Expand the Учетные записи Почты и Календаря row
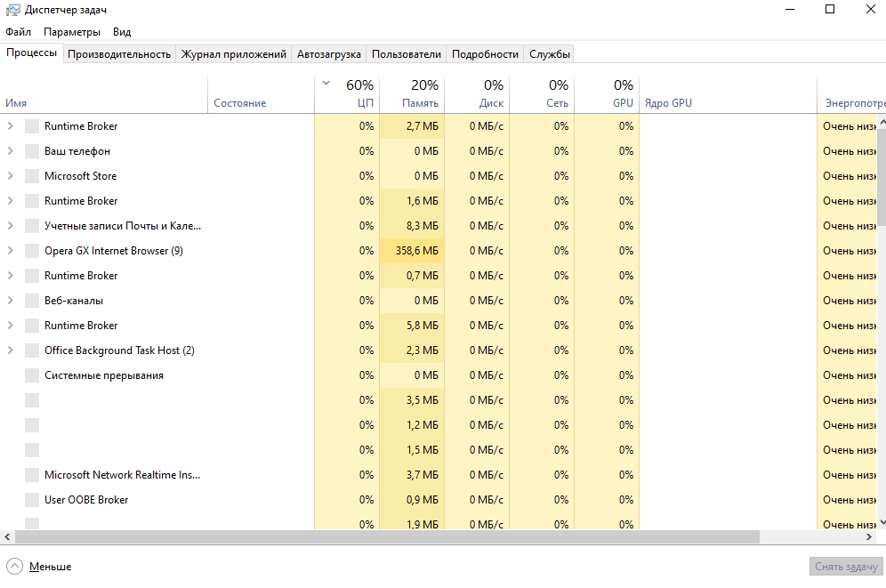The height and width of the screenshot is (588, 886). pyautogui.click(x=10, y=226)
